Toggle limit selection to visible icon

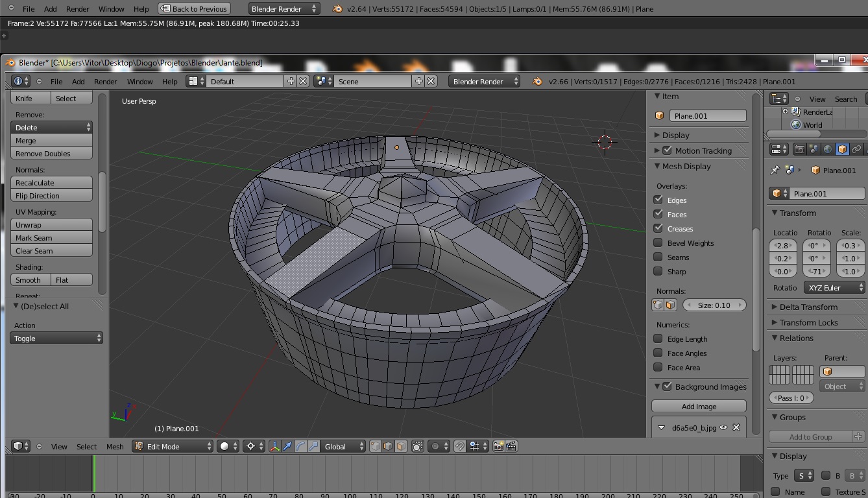click(418, 446)
